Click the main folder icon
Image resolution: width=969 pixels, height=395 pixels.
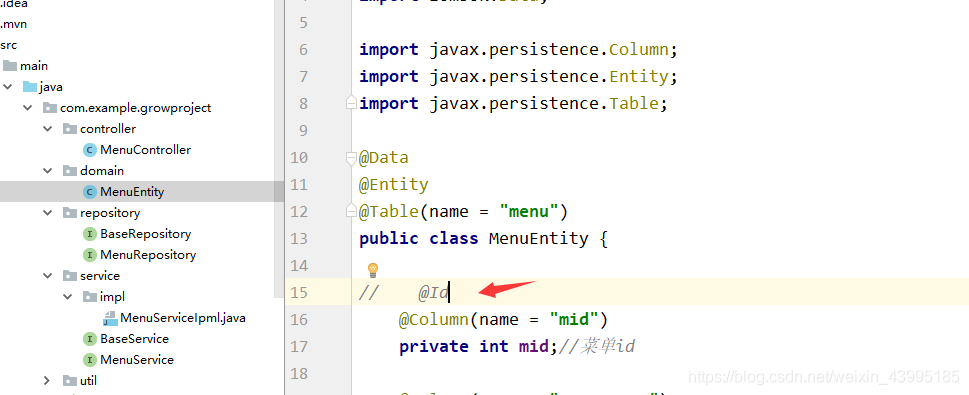pyautogui.click(x=10, y=66)
